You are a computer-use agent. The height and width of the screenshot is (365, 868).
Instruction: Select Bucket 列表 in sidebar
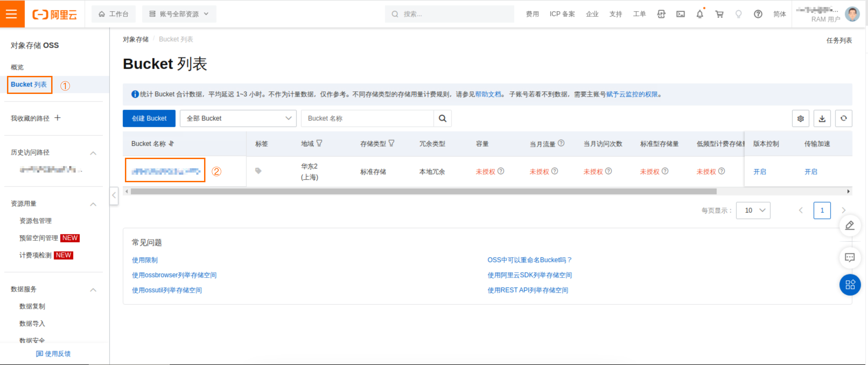[x=29, y=85]
